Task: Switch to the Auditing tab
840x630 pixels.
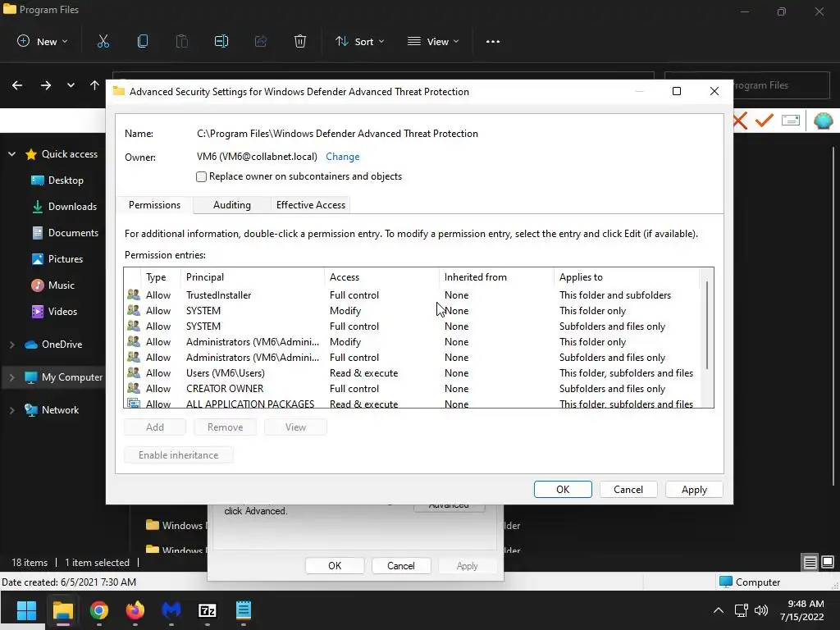Action: (x=232, y=205)
